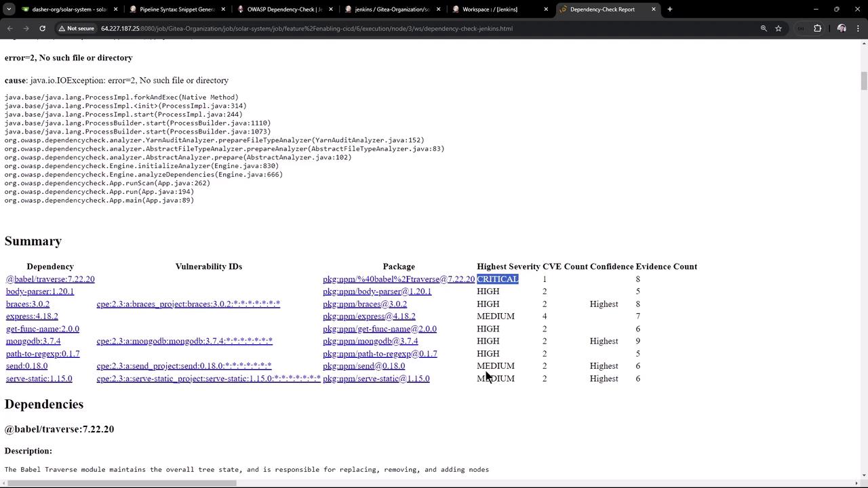Sort by the Evidence Count column header
This screenshot has height=488, width=868.
coord(667,266)
